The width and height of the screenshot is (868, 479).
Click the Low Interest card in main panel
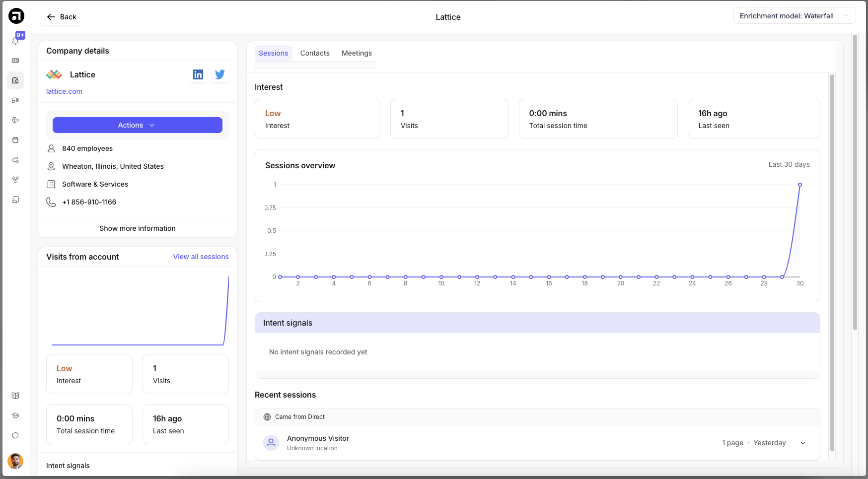(x=317, y=119)
